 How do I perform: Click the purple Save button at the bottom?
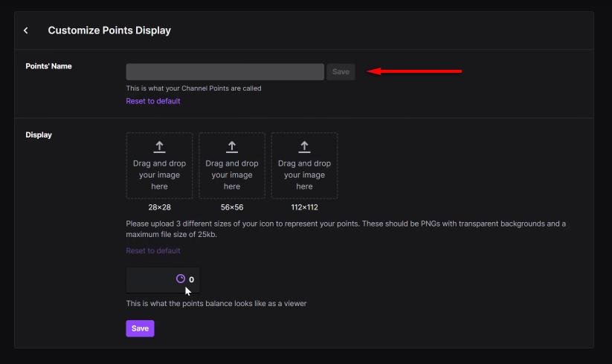pos(140,328)
